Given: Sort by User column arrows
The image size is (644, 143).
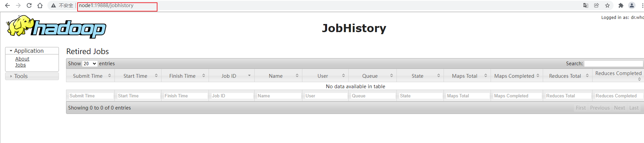Looking at the screenshot, I should pyautogui.click(x=343, y=76).
